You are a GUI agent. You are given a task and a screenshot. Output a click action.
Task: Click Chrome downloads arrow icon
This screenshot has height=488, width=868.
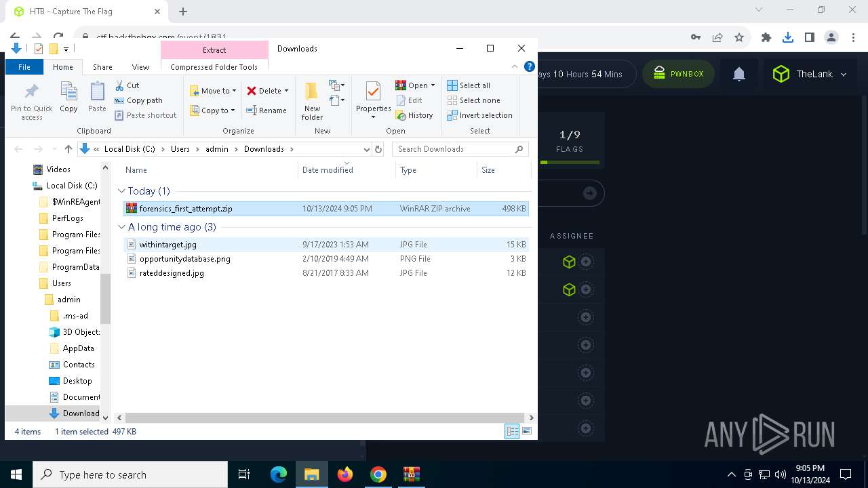(788, 37)
